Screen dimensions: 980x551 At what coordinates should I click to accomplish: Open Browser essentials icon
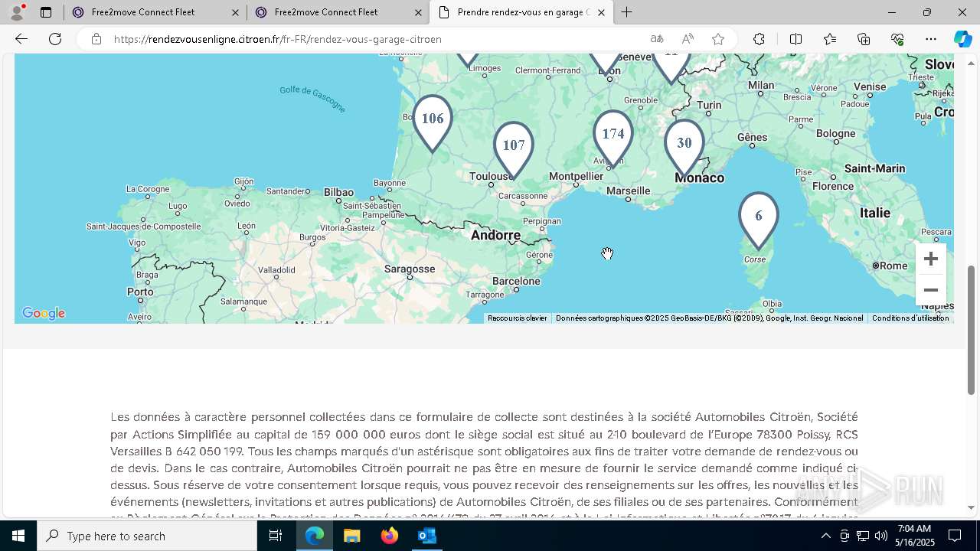897,39
